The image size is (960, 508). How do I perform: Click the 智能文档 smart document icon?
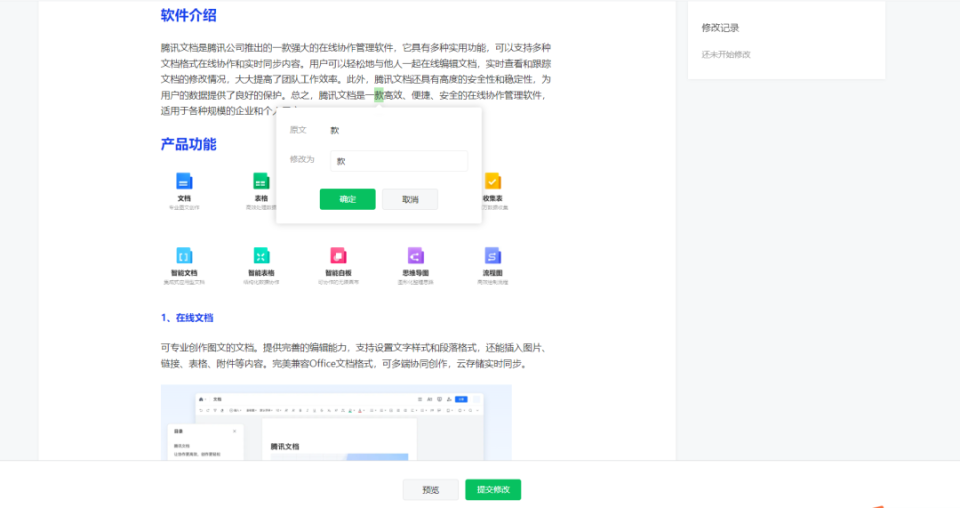pyautogui.click(x=184, y=256)
